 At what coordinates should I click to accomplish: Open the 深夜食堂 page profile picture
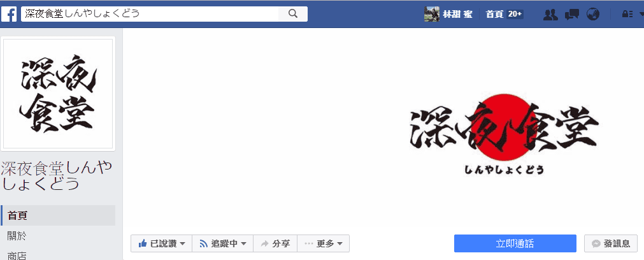point(58,94)
